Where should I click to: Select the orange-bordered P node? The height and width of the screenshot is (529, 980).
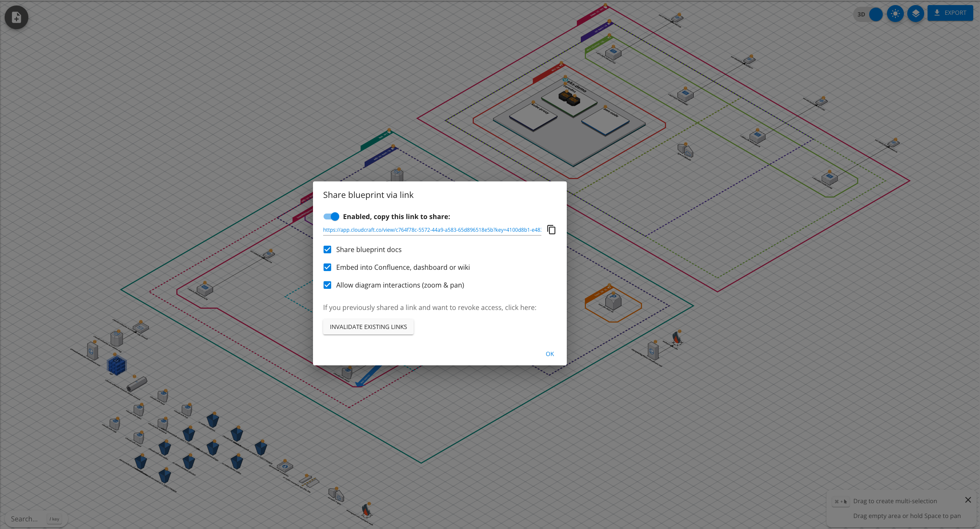[613, 301]
